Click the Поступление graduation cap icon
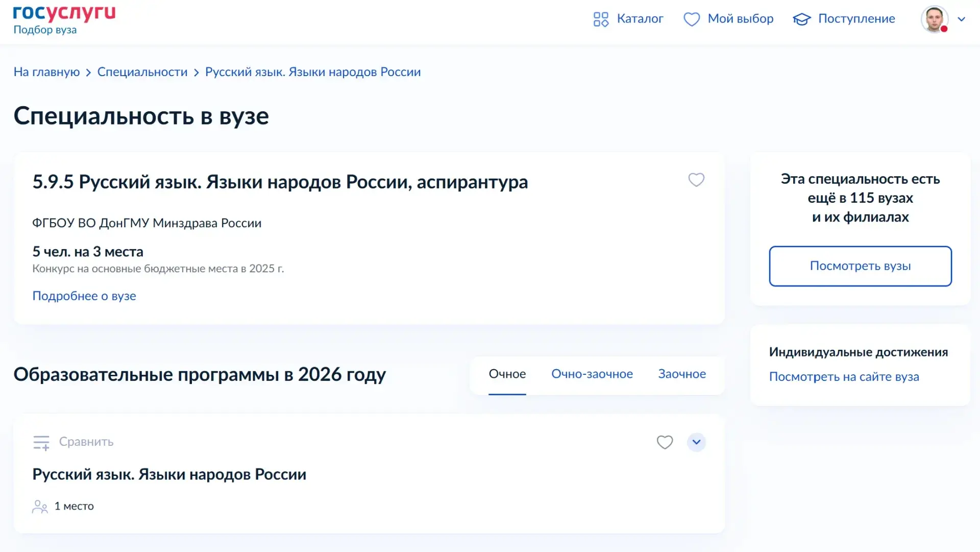 [801, 19]
